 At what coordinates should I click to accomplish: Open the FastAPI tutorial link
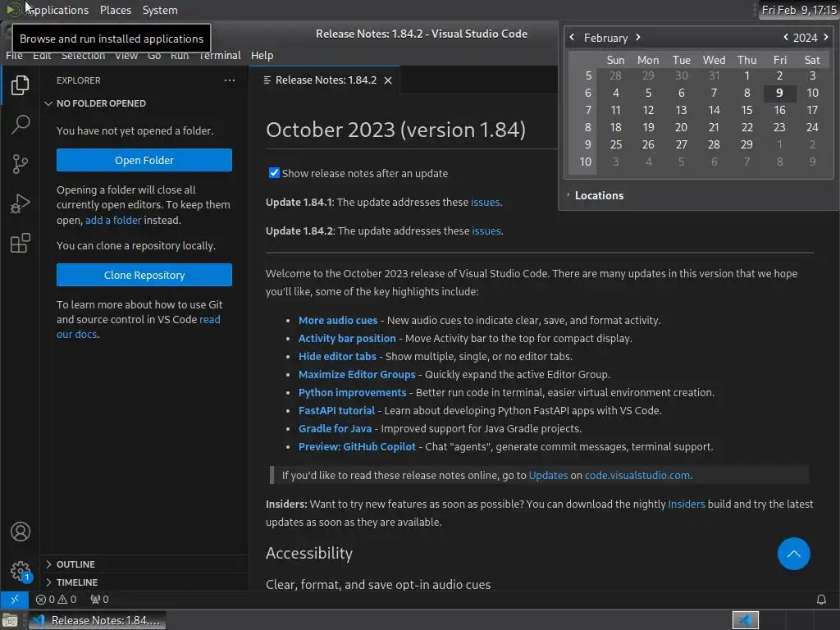(x=336, y=410)
